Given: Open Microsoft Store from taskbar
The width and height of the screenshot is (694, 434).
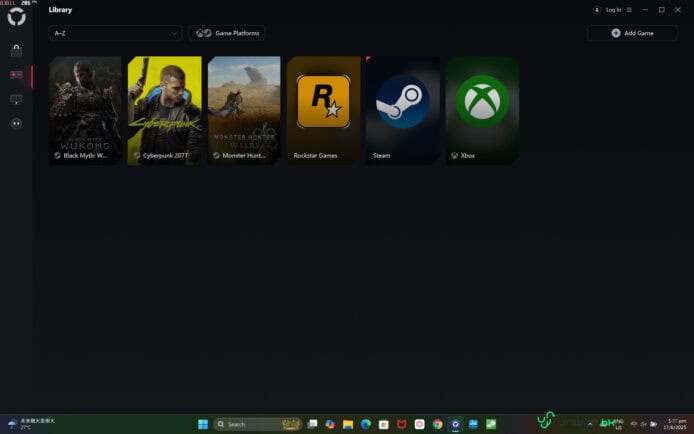Looking at the screenshot, I should [384, 424].
